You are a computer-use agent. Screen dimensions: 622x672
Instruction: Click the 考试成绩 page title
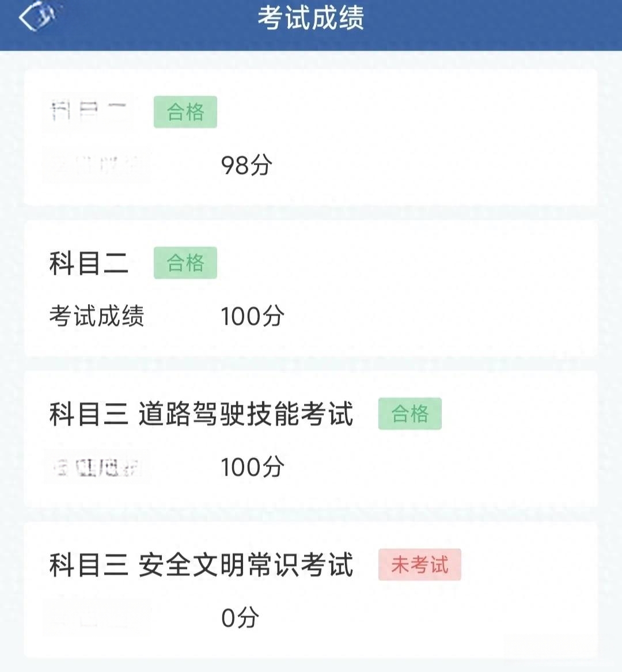point(311,18)
